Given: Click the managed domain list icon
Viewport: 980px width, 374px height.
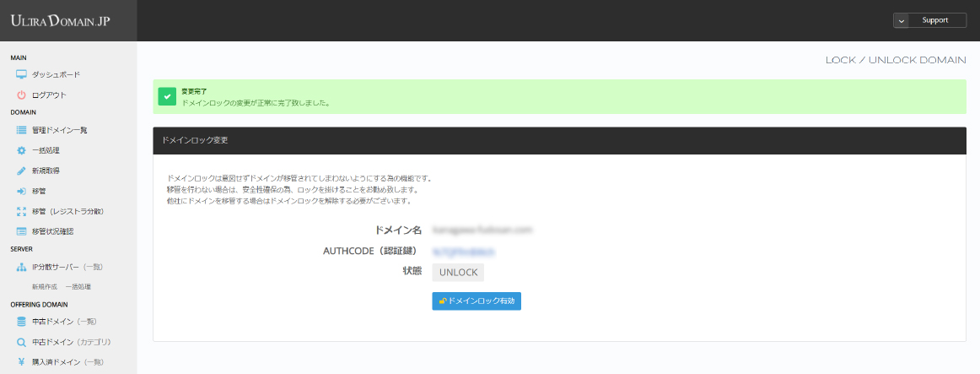Looking at the screenshot, I should [21, 130].
